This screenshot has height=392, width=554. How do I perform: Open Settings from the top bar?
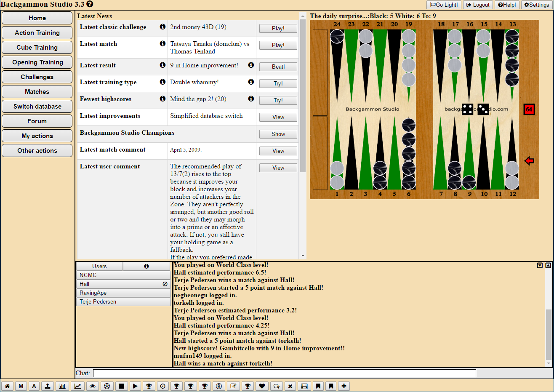pyautogui.click(x=537, y=5)
